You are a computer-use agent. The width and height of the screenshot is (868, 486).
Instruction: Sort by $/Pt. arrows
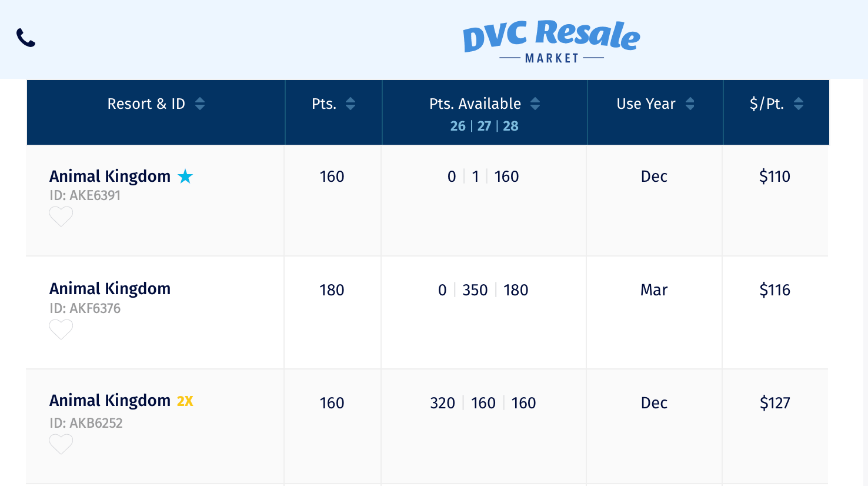tap(799, 104)
